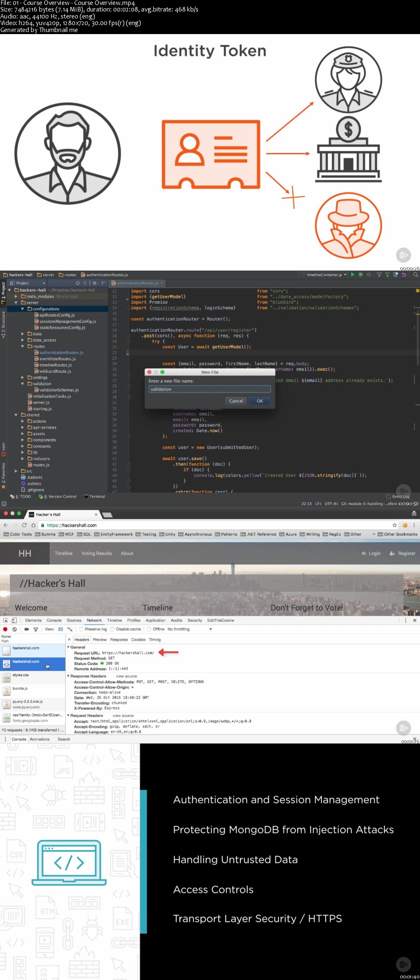Collapse the server folder in project tree

pyautogui.click(x=16, y=303)
